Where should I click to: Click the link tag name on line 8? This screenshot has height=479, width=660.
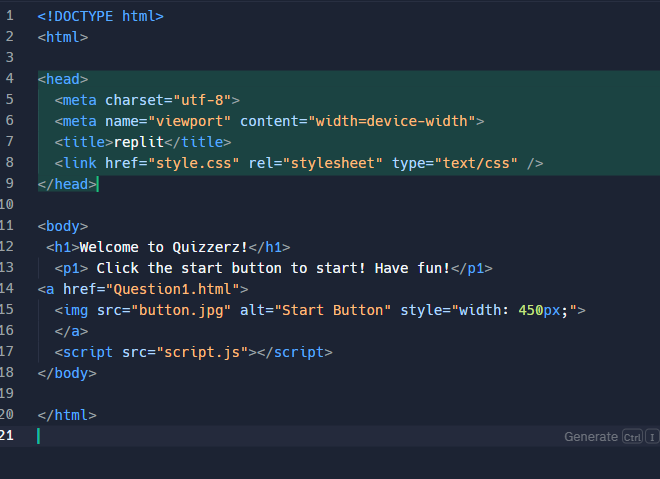(x=80, y=163)
